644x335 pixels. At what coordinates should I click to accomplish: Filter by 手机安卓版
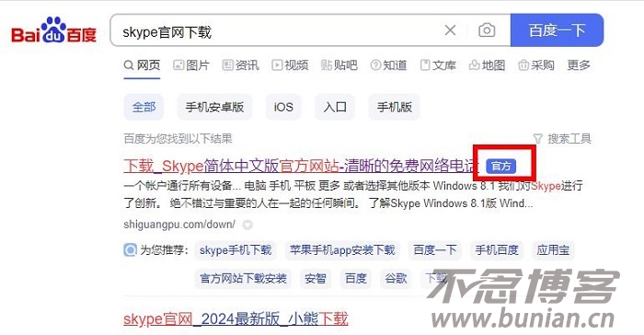coord(214,107)
